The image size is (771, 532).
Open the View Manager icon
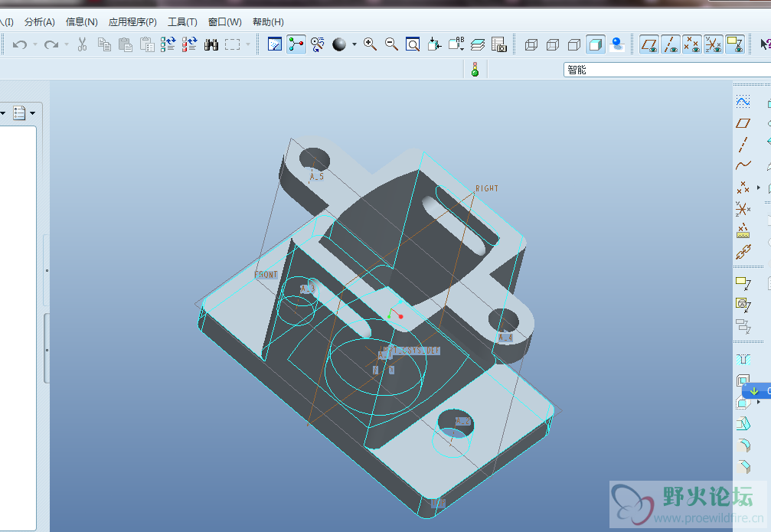pyautogui.click(x=498, y=44)
